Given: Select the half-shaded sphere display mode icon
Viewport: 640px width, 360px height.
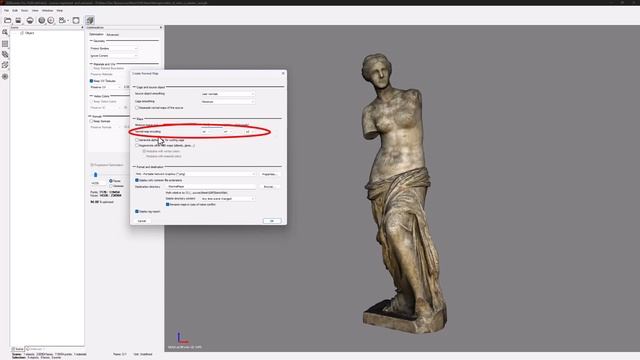Looking at the screenshot, I should tap(30, 20).
